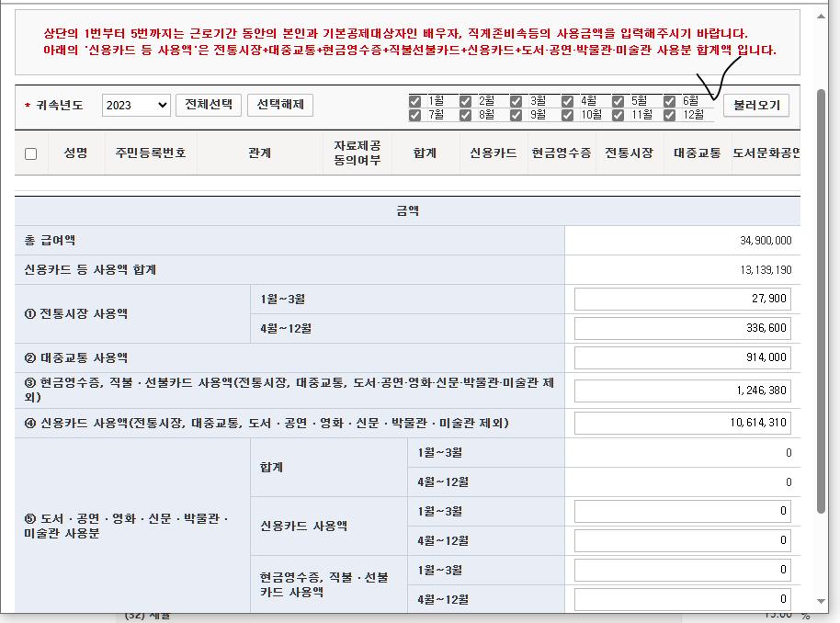Click the vertical scrollbar on the right
The image size is (840, 623).
point(822,303)
